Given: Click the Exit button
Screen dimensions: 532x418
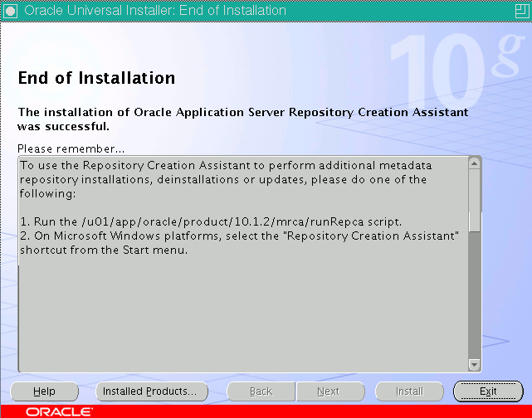Looking at the screenshot, I should point(488,391).
